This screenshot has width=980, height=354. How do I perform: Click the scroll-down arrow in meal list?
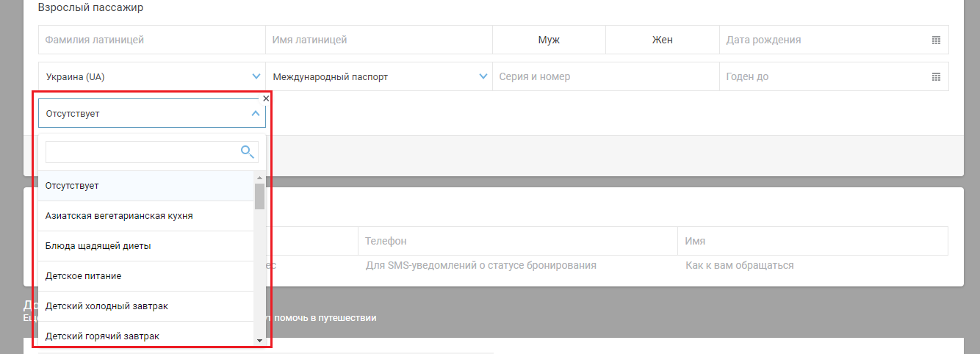pos(259,341)
